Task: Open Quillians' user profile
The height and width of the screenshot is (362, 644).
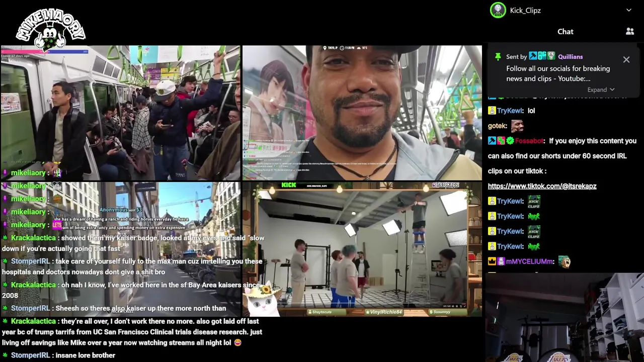Action: pyautogui.click(x=571, y=57)
